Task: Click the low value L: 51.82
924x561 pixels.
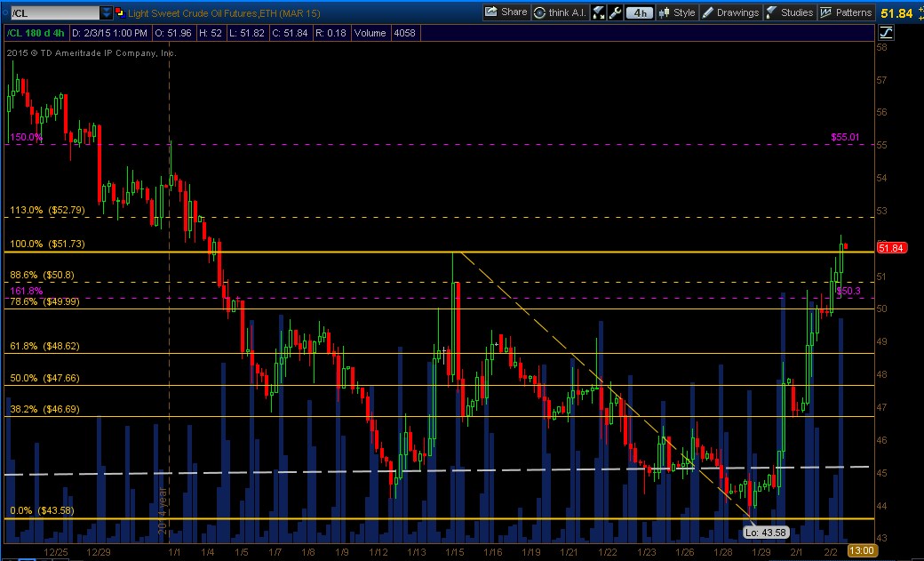Action: (x=246, y=33)
